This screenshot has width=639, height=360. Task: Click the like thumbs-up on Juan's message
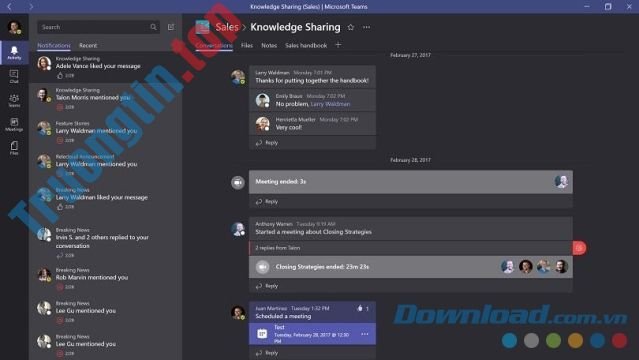(360, 309)
